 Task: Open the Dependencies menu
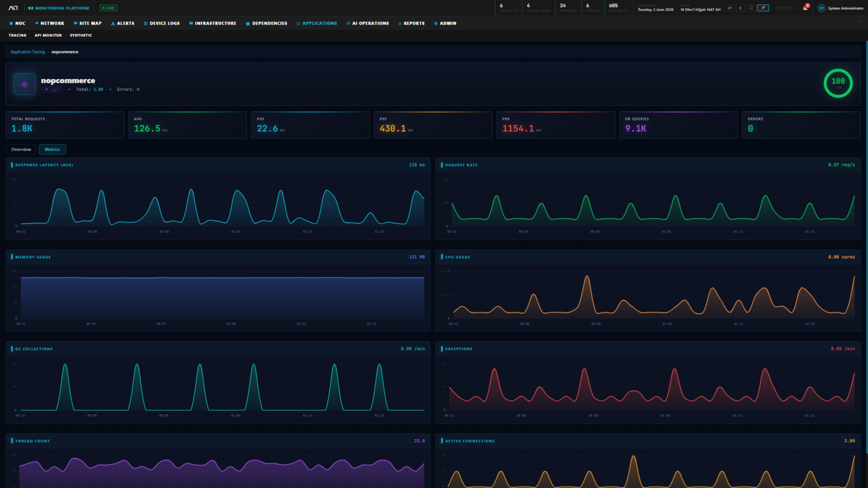click(266, 23)
